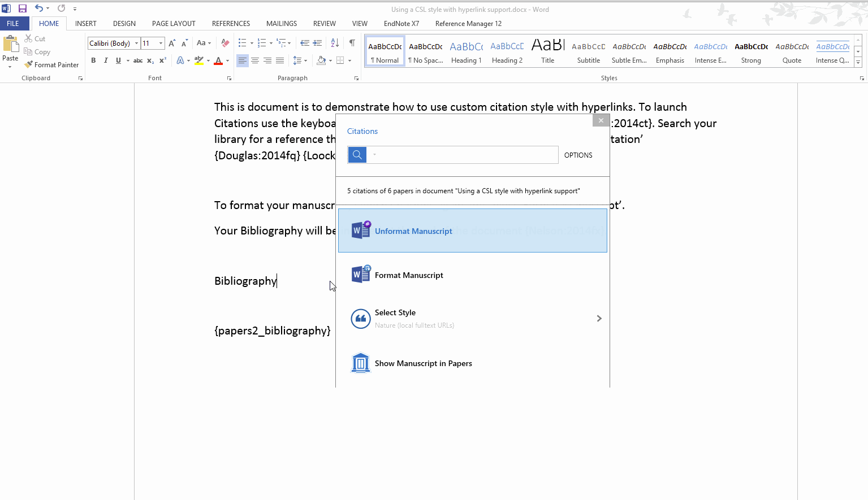Click the Citations search input field

tap(463, 154)
